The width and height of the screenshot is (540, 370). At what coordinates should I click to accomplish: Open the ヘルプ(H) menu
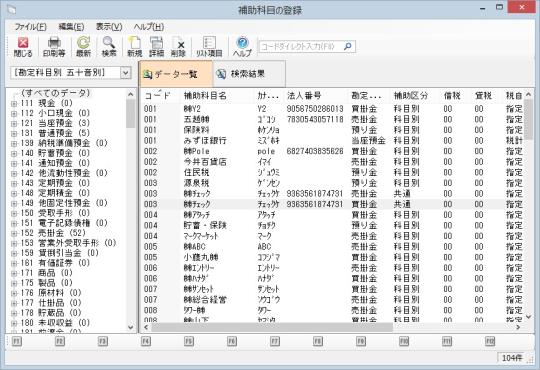pos(149,27)
